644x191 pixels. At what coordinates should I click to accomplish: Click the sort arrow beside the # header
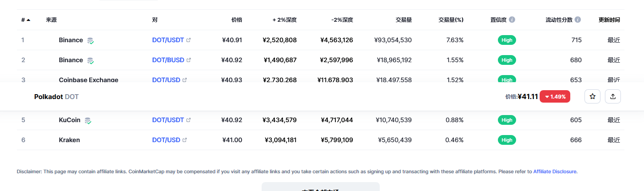pyautogui.click(x=28, y=20)
